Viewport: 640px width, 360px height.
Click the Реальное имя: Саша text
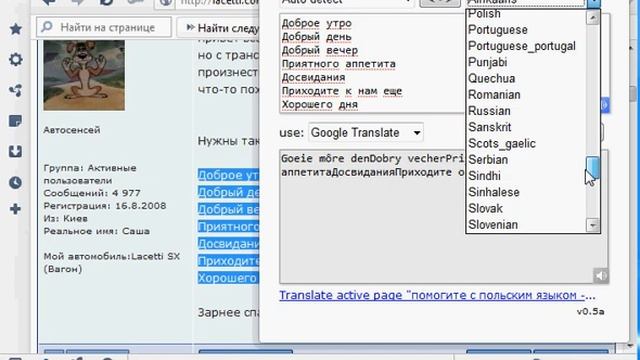click(x=96, y=231)
